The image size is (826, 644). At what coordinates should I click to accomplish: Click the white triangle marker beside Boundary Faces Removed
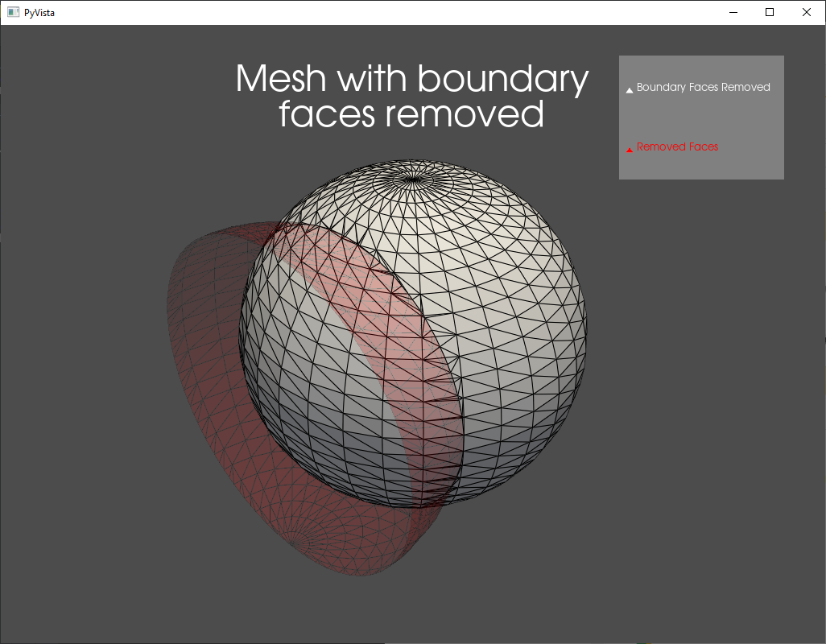[629, 89]
